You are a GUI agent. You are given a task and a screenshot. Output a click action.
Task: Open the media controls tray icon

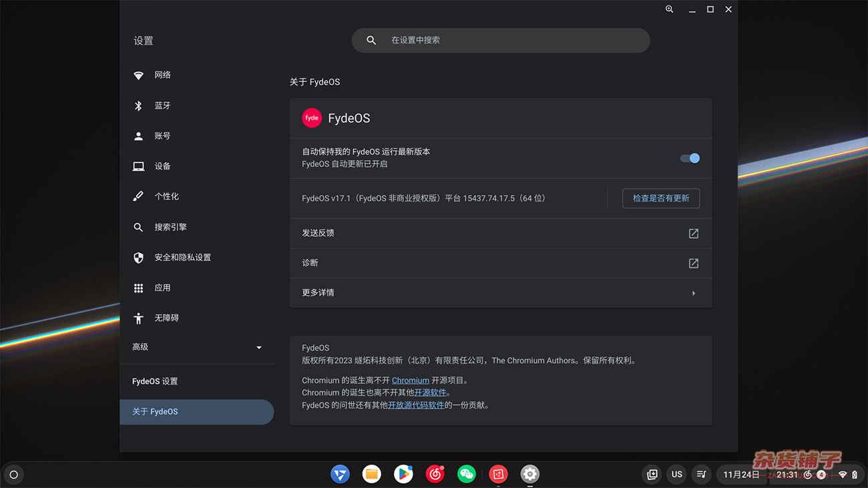[x=701, y=475]
